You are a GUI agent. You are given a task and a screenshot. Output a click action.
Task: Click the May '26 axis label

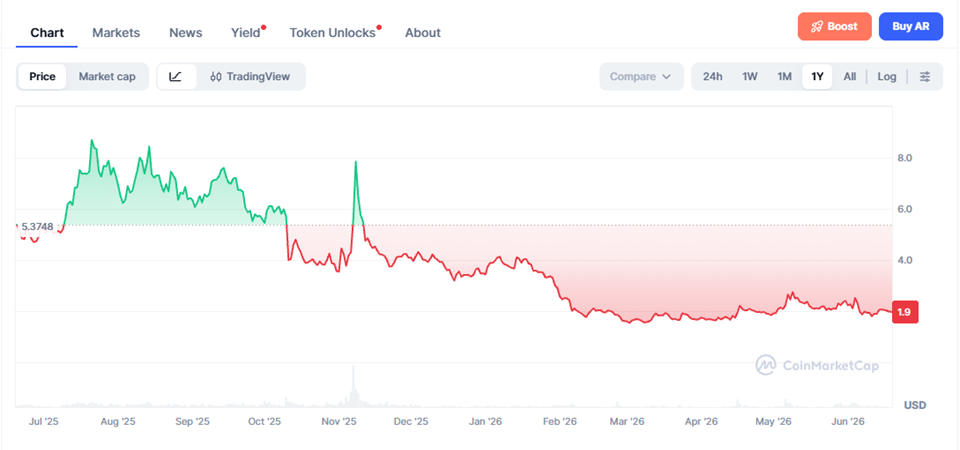(x=773, y=422)
